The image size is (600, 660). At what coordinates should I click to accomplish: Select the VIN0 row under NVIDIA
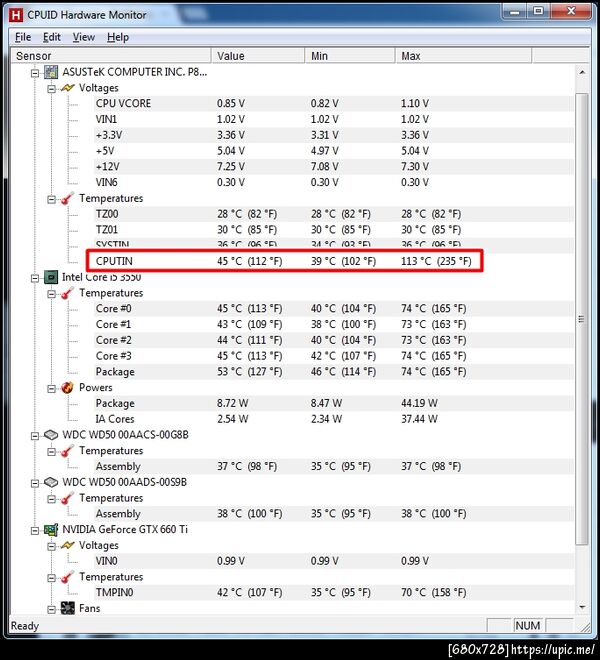pos(334,561)
